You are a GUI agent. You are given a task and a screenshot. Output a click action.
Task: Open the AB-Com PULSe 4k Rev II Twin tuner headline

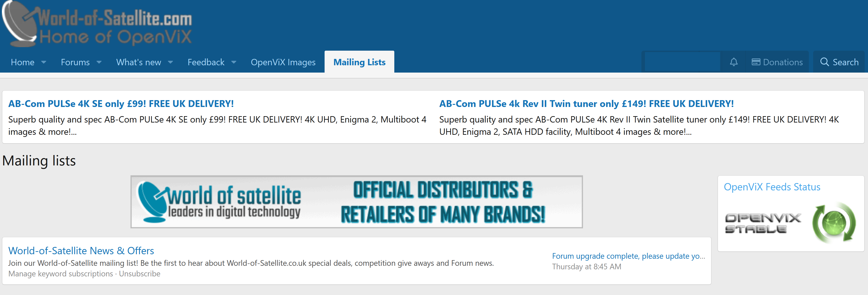pos(586,103)
